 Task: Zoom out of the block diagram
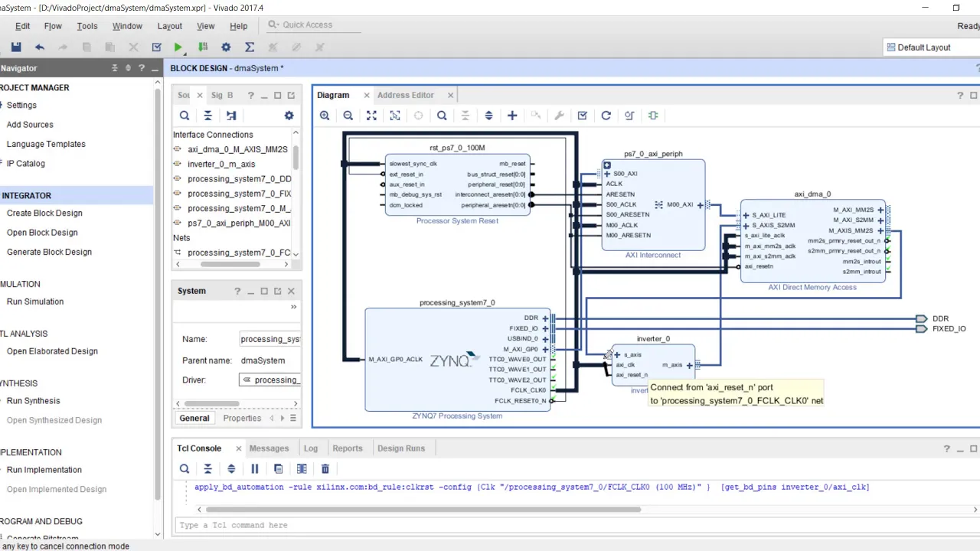[x=348, y=116]
